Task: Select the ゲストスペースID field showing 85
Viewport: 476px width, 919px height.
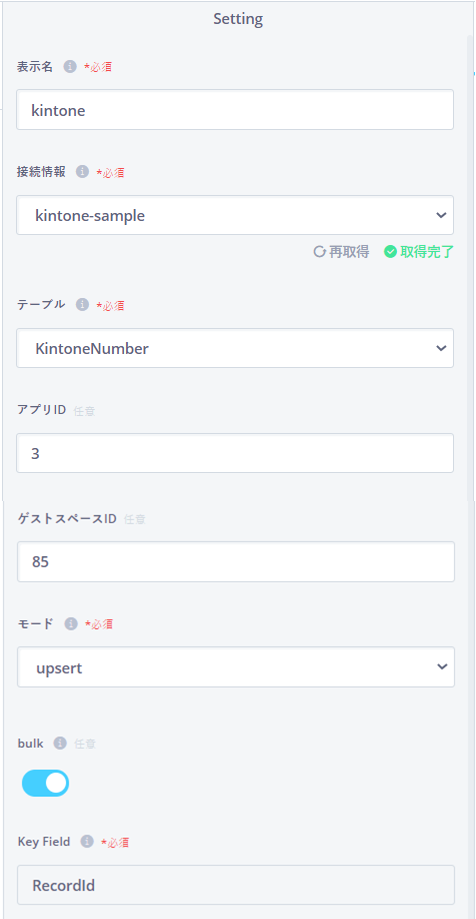Action: [236, 561]
